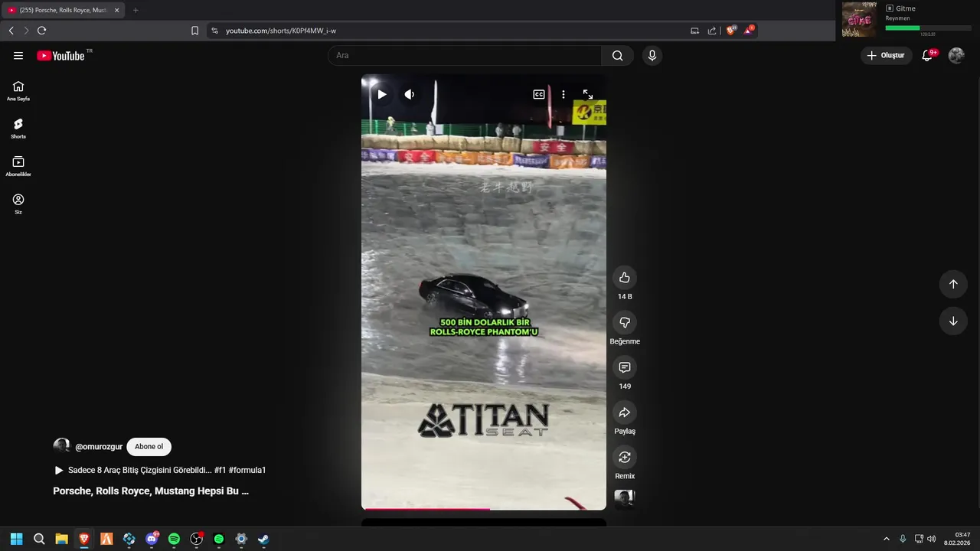980x551 pixels.
Task: Focus the Ara search field
Action: 465,56
